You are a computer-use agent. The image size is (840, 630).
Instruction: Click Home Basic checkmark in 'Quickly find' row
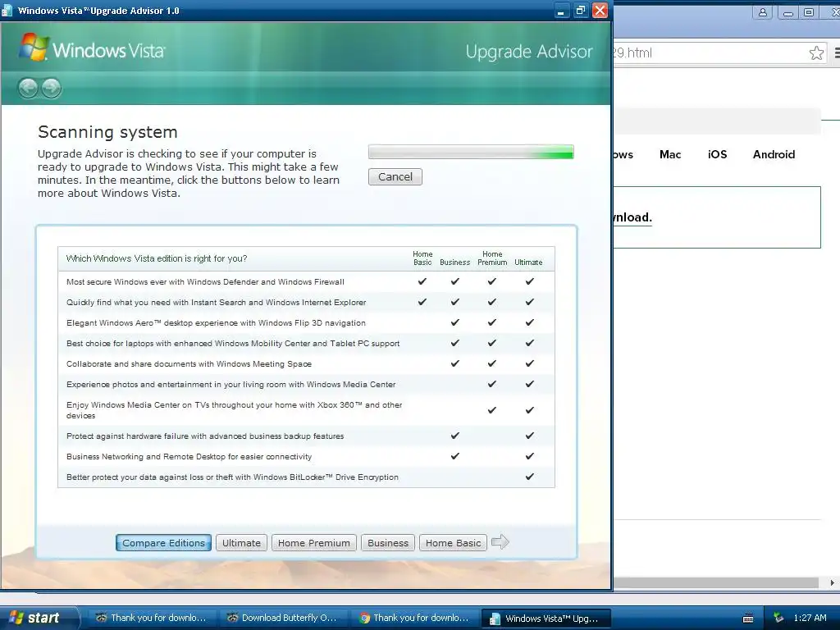coord(422,302)
